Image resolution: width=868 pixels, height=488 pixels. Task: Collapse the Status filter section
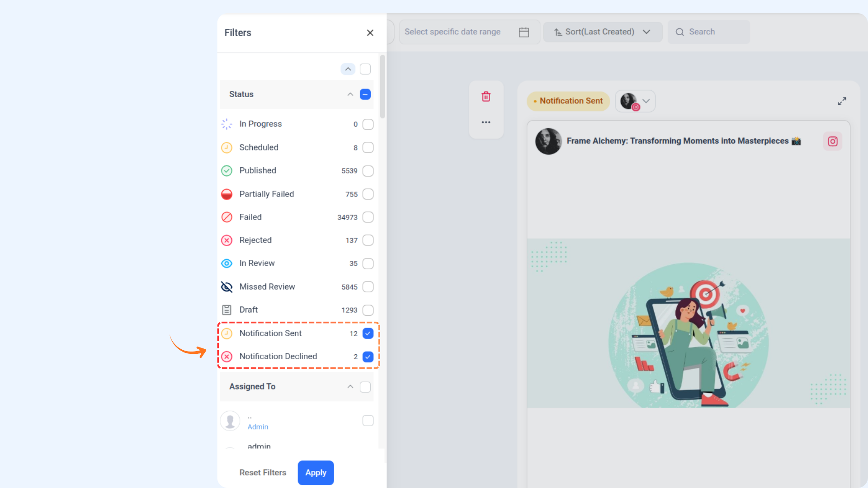pos(350,94)
